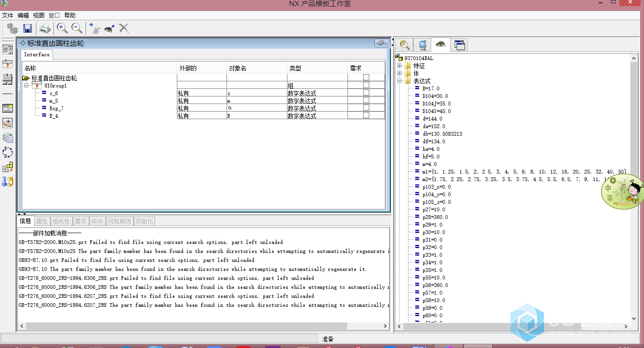This screenshot has height=348, width=644.
Task: Click the 3-2-1 cycle arrows sidebar icon
Action: 8,152
